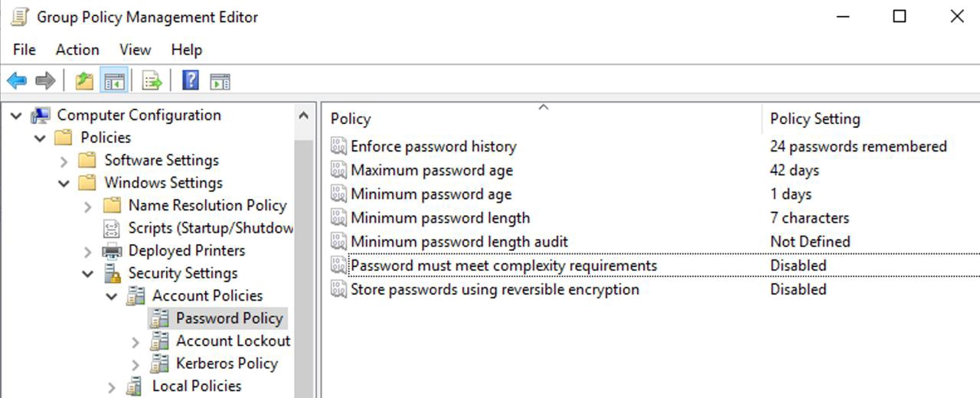Select the Password Policy tree item
980x398 pixels.
click(230, 318)
